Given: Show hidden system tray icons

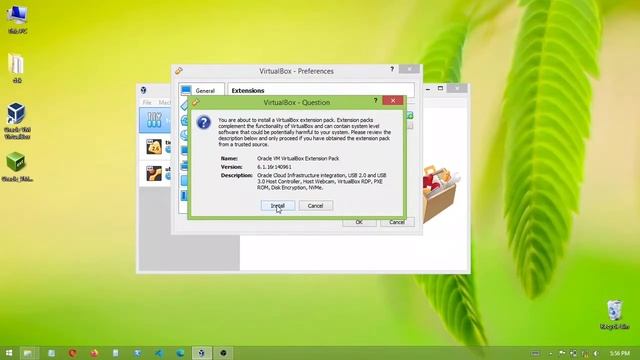Looking at the screenshot, I should tap(551, 353).
